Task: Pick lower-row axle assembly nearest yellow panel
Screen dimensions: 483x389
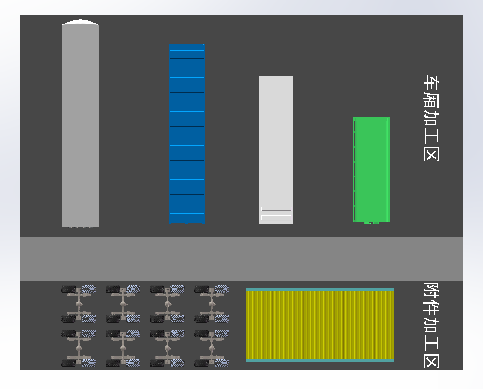Action: (211, 349)
